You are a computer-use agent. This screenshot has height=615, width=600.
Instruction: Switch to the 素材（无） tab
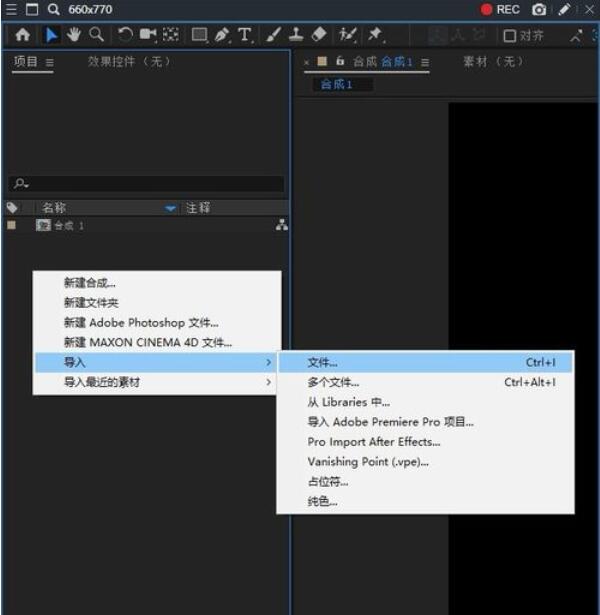[x=493, y=62]
